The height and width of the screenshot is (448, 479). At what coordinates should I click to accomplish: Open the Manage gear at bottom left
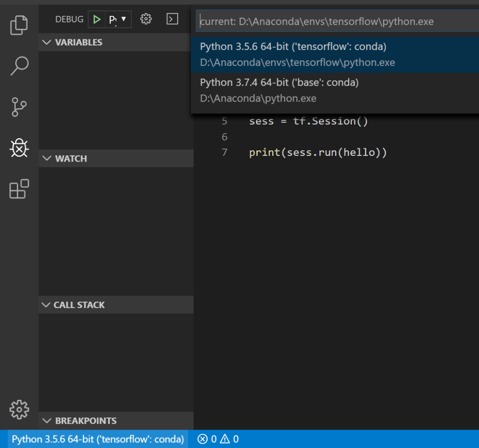(19, 409)
